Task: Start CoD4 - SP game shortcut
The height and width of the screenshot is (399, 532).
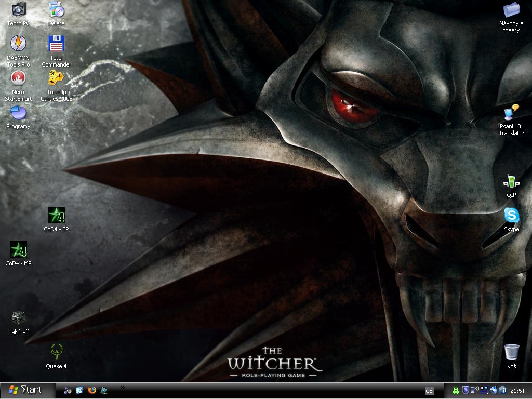Action: [x=56, y=220]
